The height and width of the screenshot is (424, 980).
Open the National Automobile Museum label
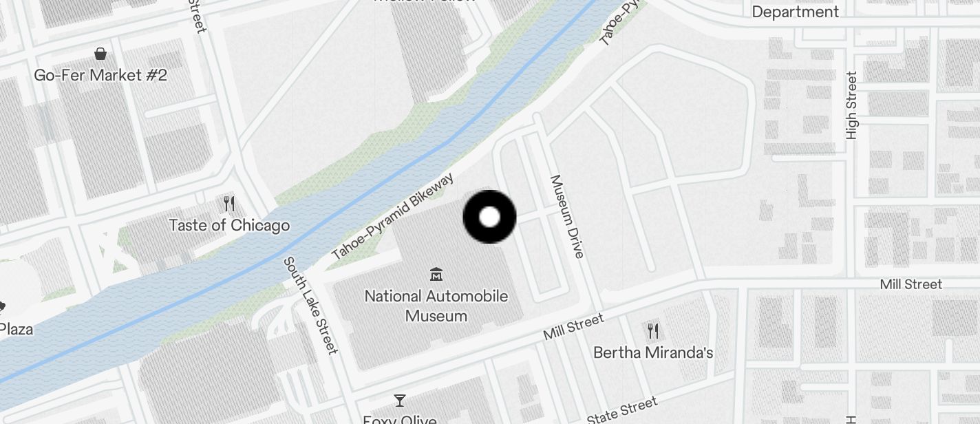tap(436, 306)
